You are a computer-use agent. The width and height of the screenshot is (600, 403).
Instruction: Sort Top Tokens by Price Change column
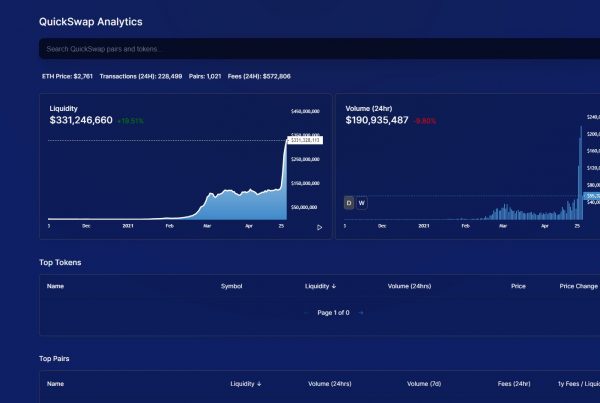(x=579, y=286)
